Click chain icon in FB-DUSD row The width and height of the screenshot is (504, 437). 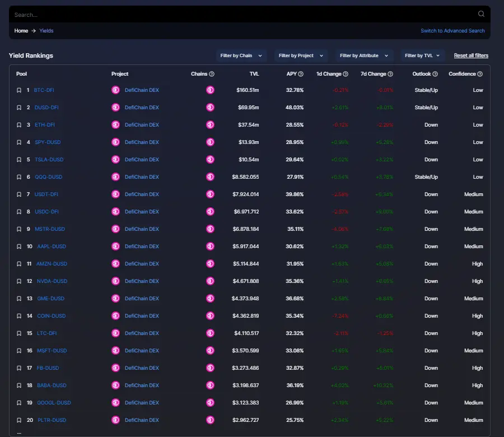click(x=210, y=368)
